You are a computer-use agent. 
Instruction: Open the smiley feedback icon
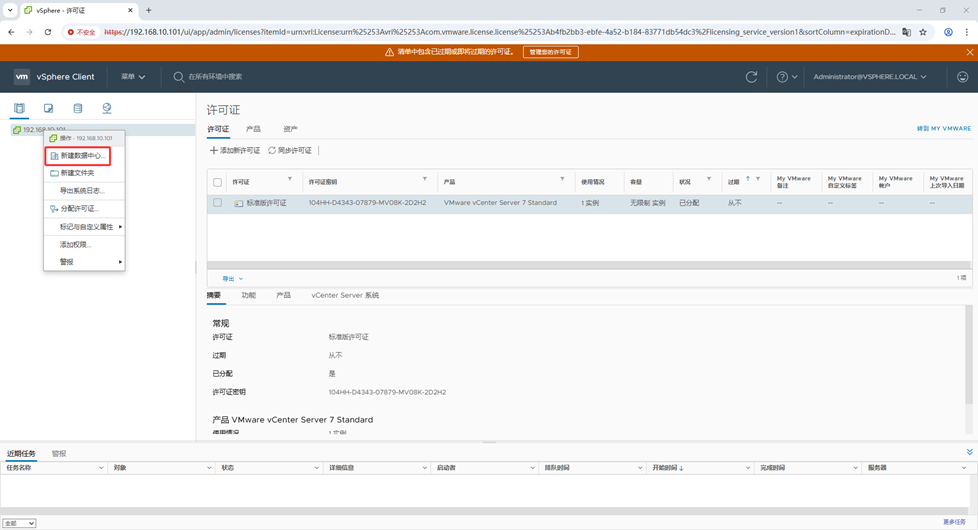pyautogui.click(x=962, y=77)
